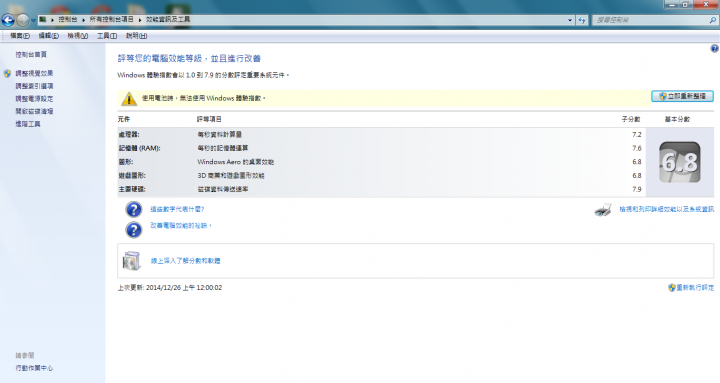Open 這些數字代表什麼? link
This screenshot has width=720, height=383.
[x=177, y=209]
